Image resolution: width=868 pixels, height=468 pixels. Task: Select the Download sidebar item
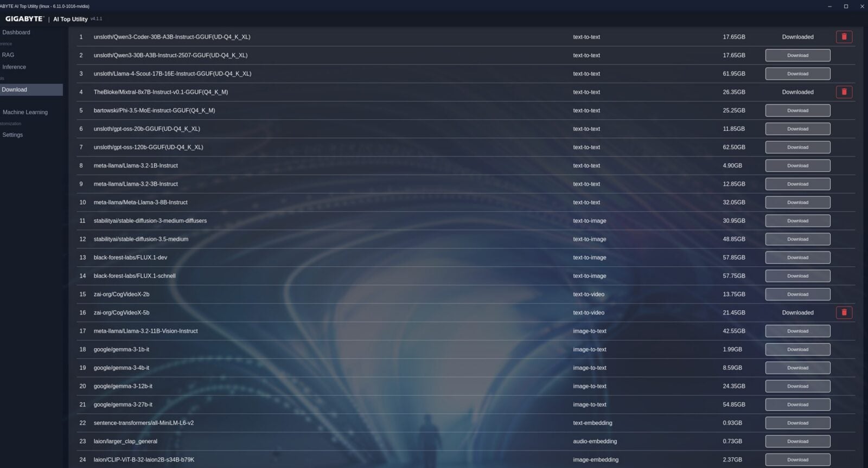pos(15,89)
